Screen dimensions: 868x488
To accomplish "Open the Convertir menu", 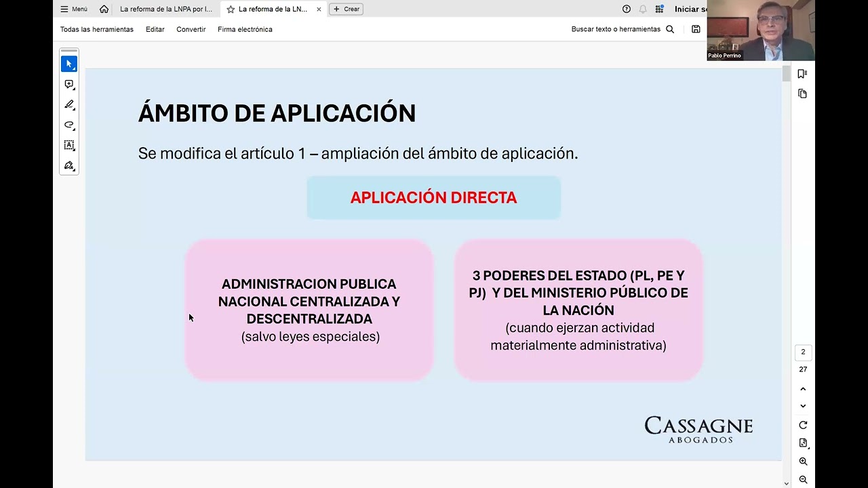I will point(191,29).
